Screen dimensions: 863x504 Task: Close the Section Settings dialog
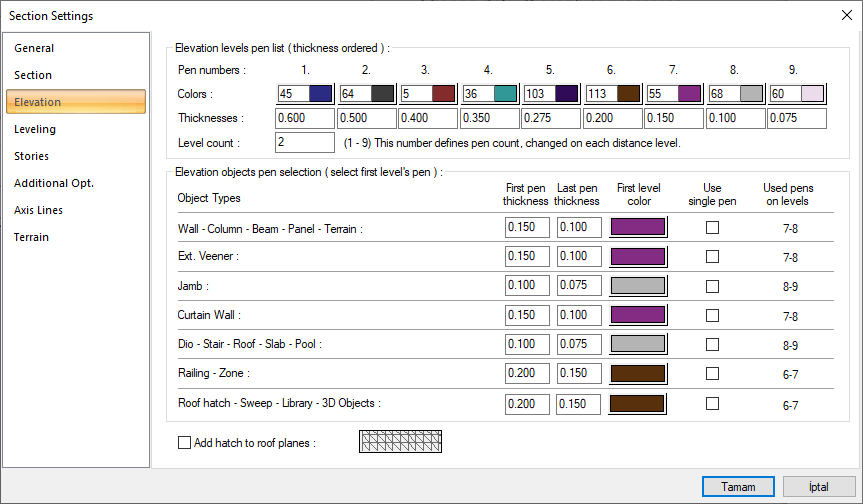click(848, 14)
